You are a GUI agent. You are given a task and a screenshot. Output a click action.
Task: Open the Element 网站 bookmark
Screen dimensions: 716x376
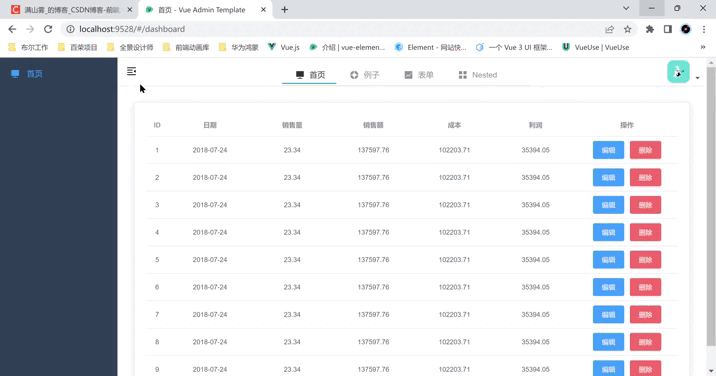pos(431,48)
